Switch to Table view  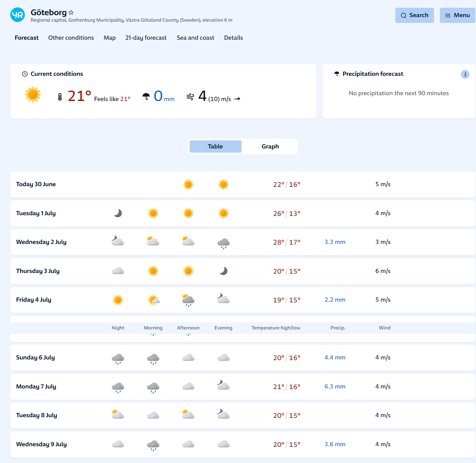[x=215, y=146]
